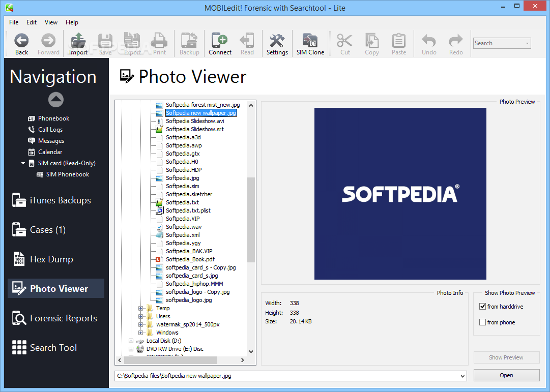Select softpedia_card_s - Copy.jpg
The width and height of the screenshot is (550, 392).
(200, 267)
